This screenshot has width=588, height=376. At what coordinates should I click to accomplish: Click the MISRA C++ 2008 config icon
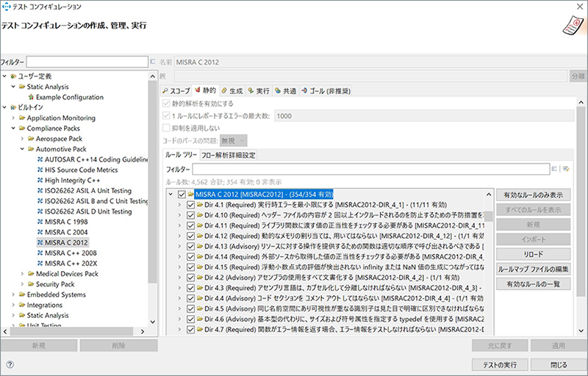coord(40,253)
